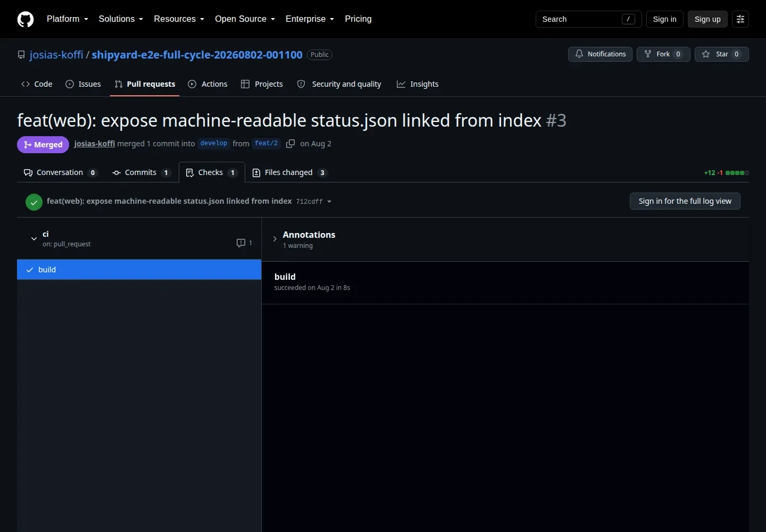This screenshot has width=766, height=532.
Task: Open Security and quality tab
Action: [x=339, y=84]
